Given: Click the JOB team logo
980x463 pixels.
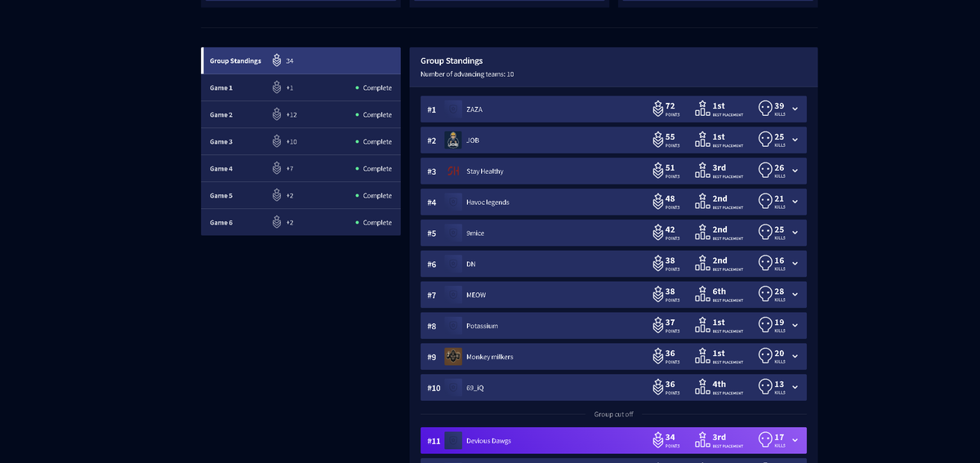Looking at the screenshot, I should pyautogui.click(x=453, y=140).
